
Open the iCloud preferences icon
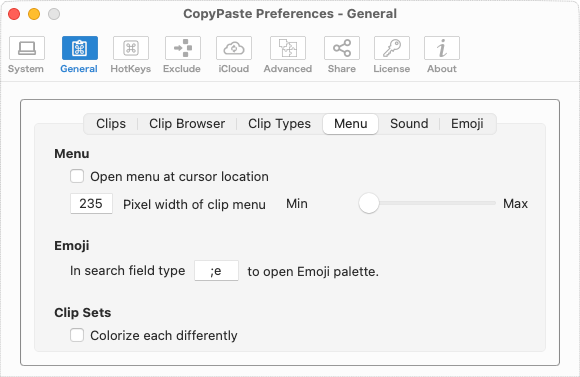pyautogui.click(x=234, y=48)
